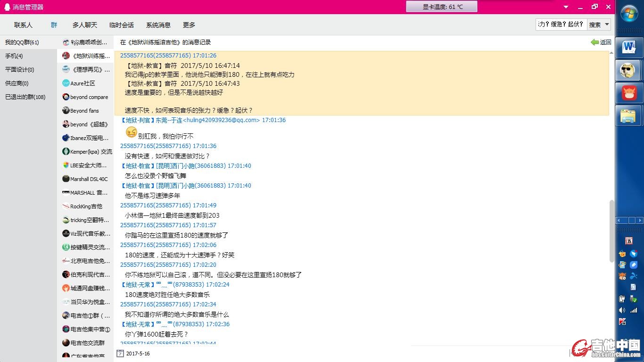Click the network signal tray icon
Screen dimensions: 644x362
pos(634,310)
